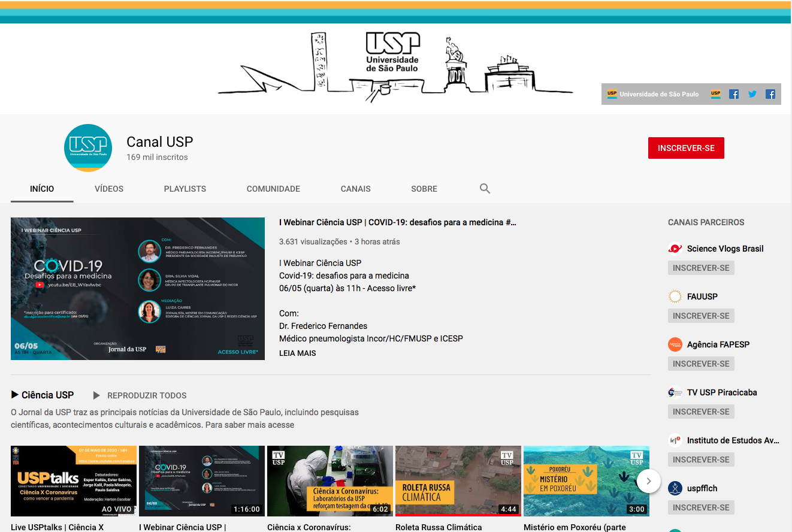
Task: Click the Science Vlogs Brasil channel name
Action: pos(725,249)
